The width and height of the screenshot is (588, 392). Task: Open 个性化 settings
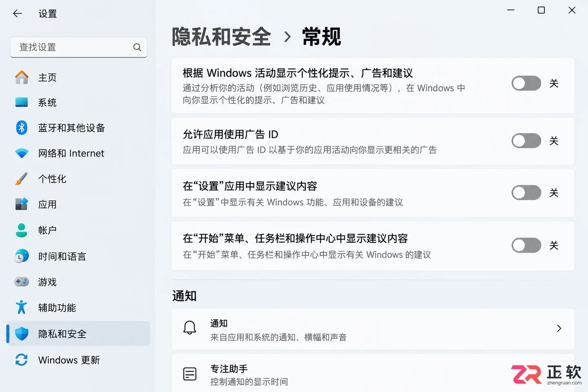click(78, 178)
